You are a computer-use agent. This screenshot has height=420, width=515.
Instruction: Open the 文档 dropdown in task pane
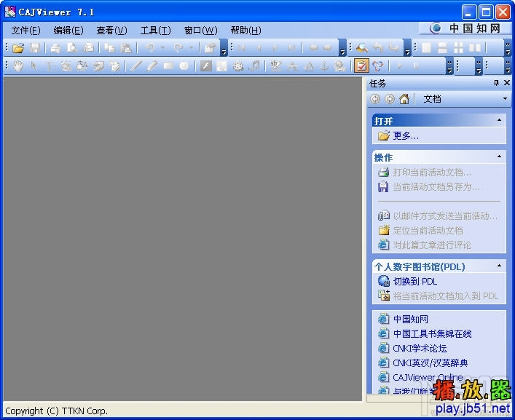505,99
